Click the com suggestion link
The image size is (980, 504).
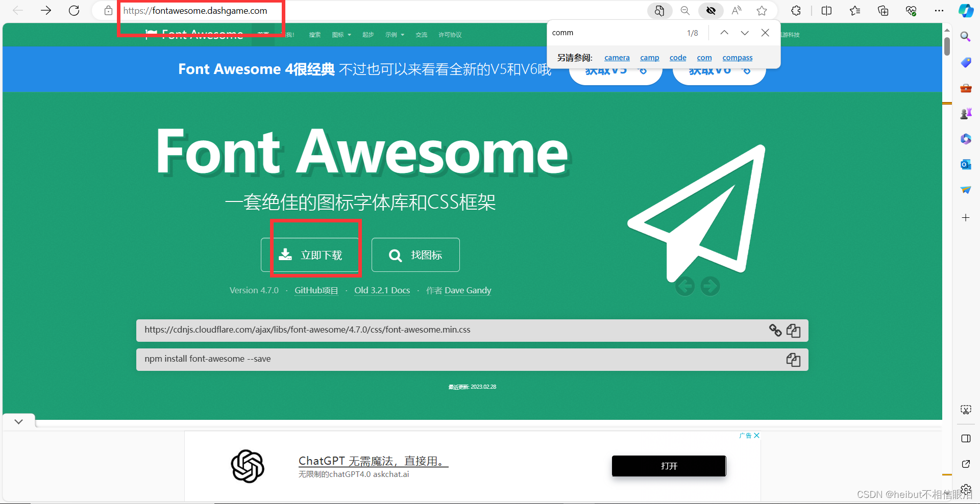[x=704, y=58]
